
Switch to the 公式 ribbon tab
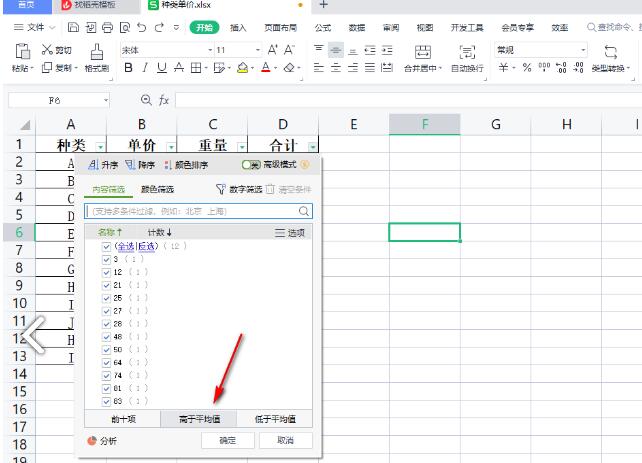point(323,27)
